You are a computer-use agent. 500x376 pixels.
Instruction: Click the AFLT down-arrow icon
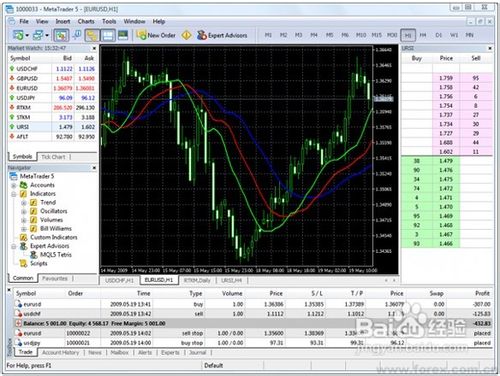[12, 136]
